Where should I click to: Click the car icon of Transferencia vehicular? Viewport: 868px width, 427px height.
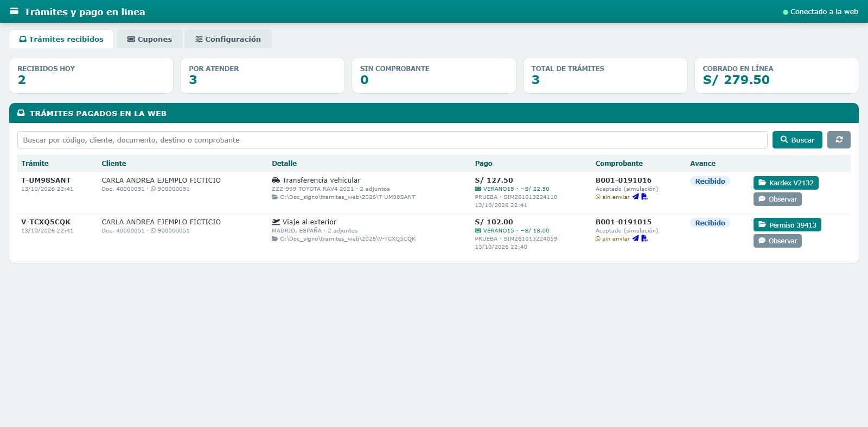[x=276, y=180]
